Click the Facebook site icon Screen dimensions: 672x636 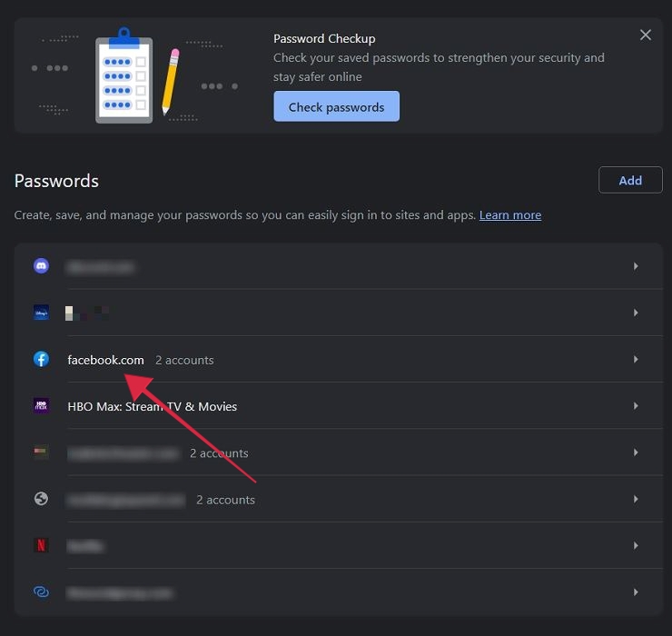[x=41, y=360]
